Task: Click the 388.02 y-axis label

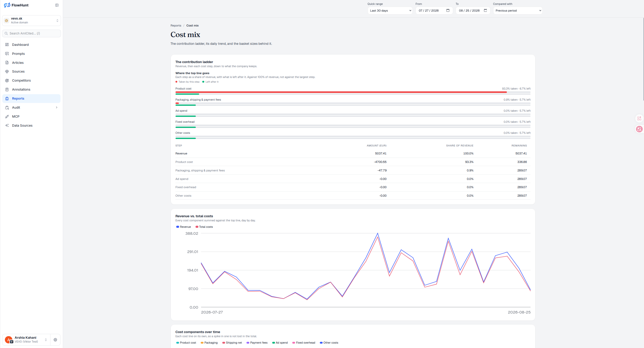Action: coord(192,234)
